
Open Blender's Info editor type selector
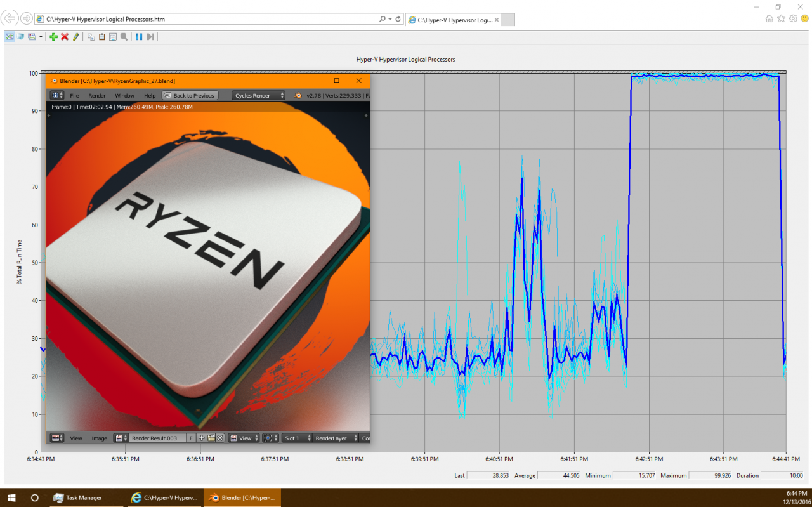(57, 95)
